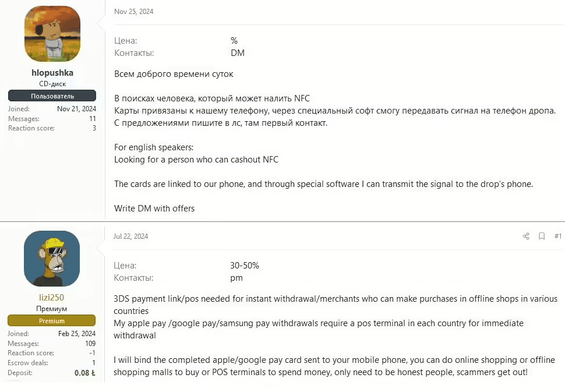This screenshot has width=565, height=392.
Task: Visit the lizi250 username profile link
Action: [51, 297]
